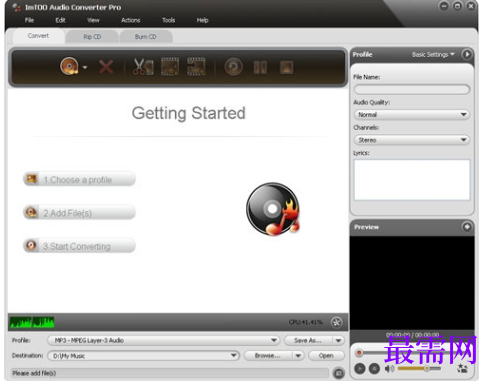Open the View menu
The height and width of the screenshot is (381, 496).
click(93, 20)
